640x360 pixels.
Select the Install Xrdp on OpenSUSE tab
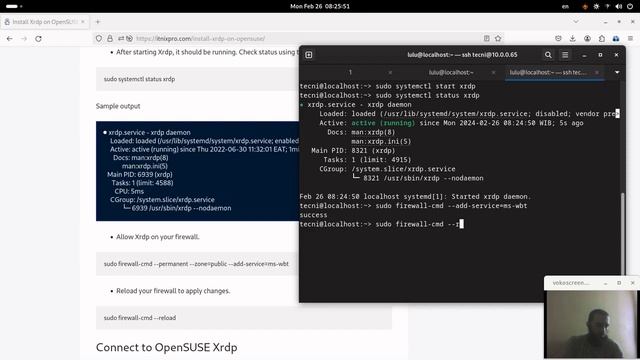click(44, 22)
